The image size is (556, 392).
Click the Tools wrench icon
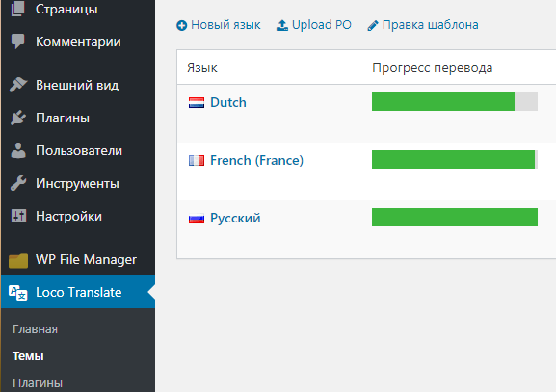tap(18, 183)
